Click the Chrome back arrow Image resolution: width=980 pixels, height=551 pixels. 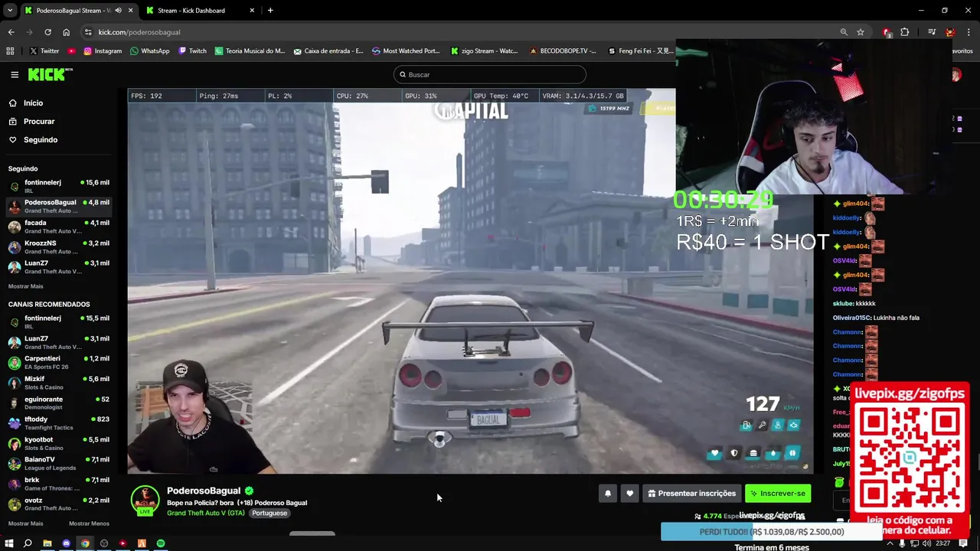point(11,32)
